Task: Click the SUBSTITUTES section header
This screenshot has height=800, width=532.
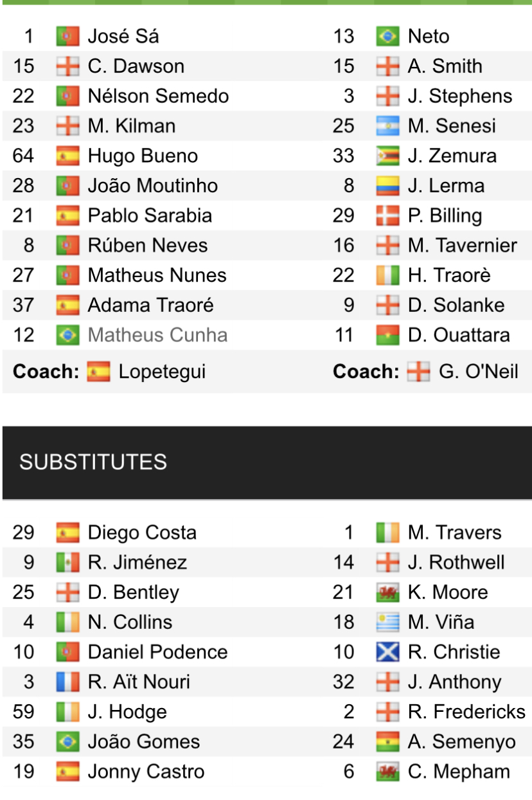Action: click(93, 462)
